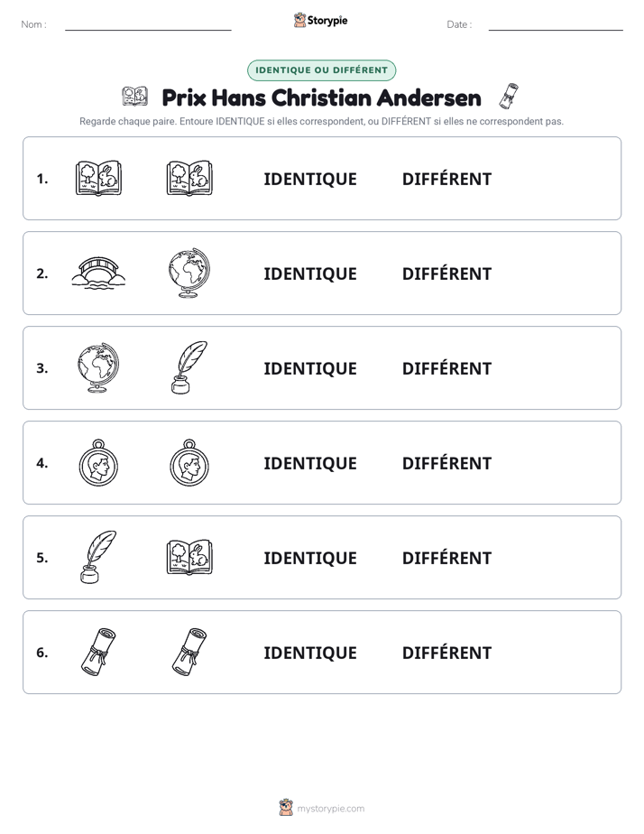Viewport: 644px width, 834px height.
Task: Click the bridge icon in row 2
Action: point(99,273)
